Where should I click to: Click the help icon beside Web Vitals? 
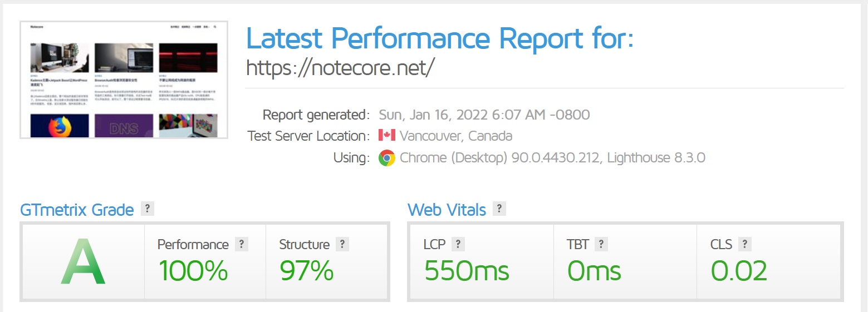pos(499,209)
